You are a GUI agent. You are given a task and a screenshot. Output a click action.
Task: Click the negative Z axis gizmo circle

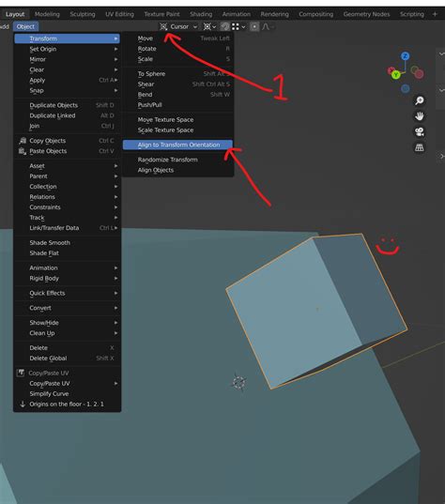point(406,88)
